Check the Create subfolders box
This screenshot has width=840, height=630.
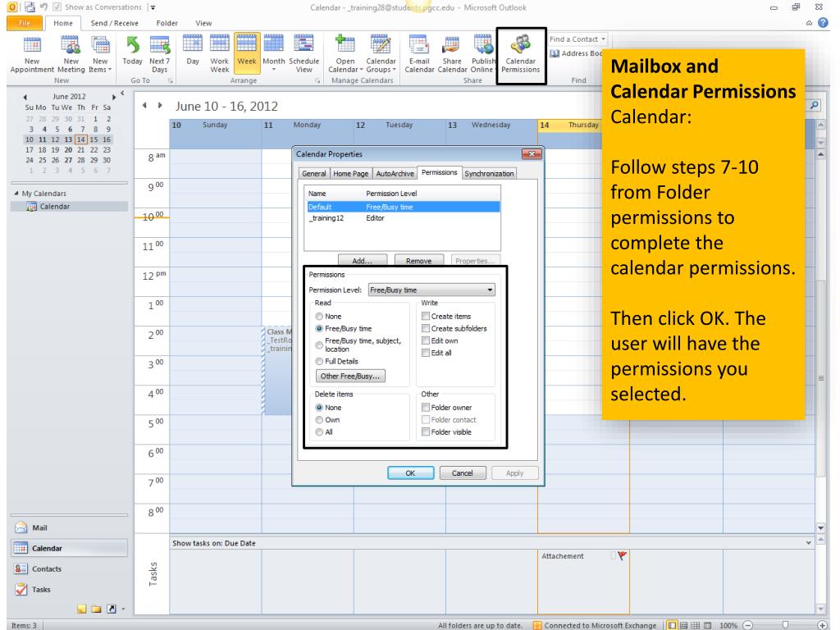426,328
